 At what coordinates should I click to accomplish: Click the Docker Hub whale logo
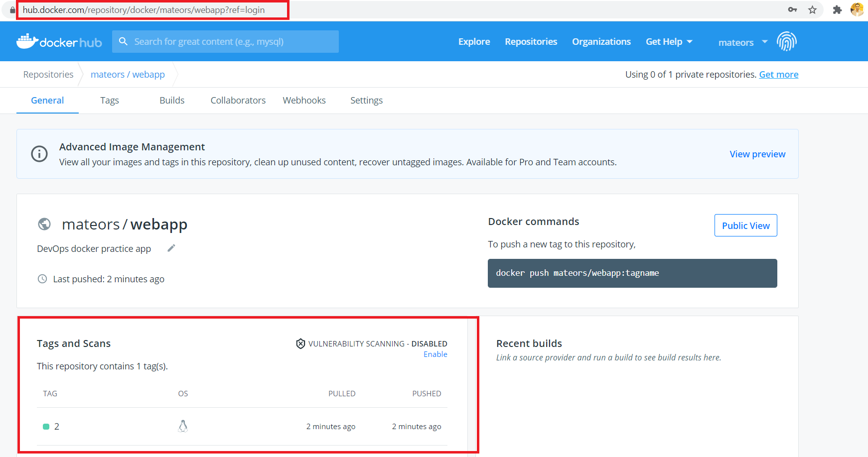pos(59,41)
